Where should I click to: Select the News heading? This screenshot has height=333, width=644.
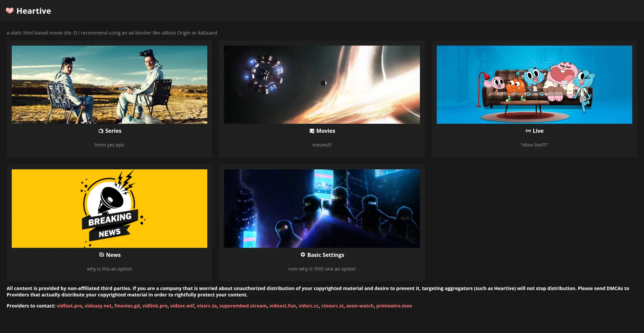point(113,255)
